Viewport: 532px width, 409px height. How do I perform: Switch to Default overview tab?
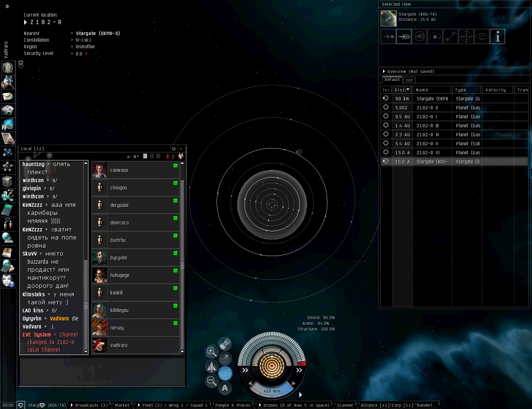pos(392,80)
